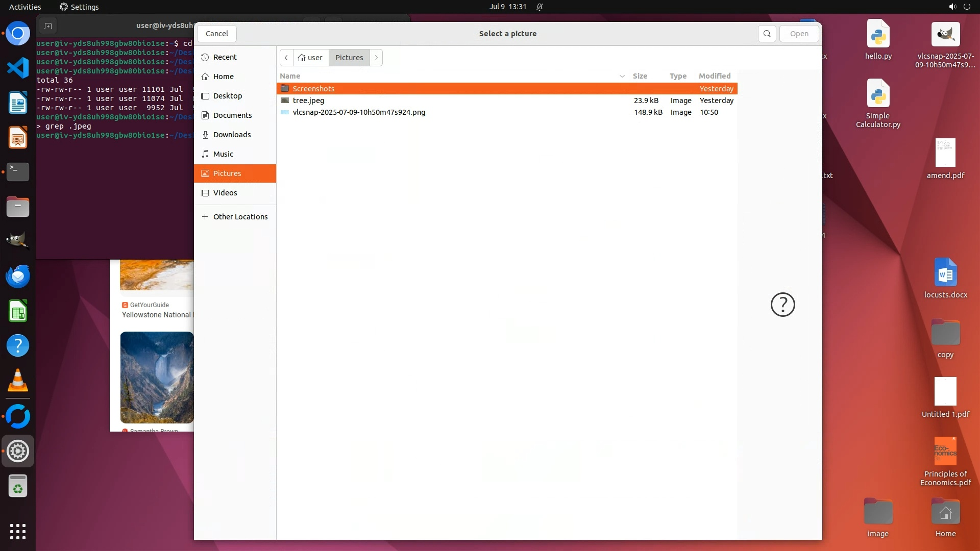Open Documents in the sidebar
The height and width of the screenshot is (551, 980).
tap(232, 115)
